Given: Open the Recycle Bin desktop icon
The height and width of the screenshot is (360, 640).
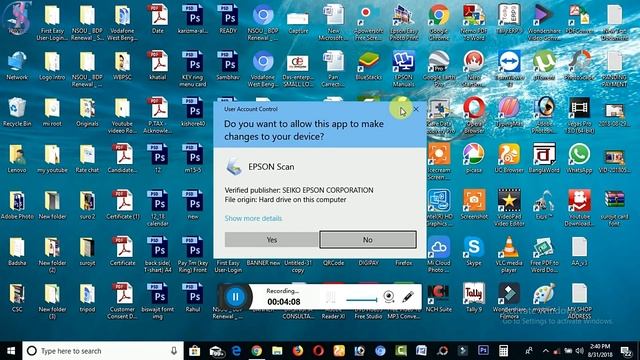Looking at the screenshot, I should point(17,112).
